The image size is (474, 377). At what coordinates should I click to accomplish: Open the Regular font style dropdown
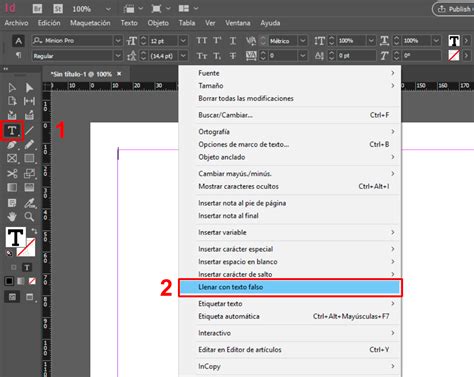118,56
